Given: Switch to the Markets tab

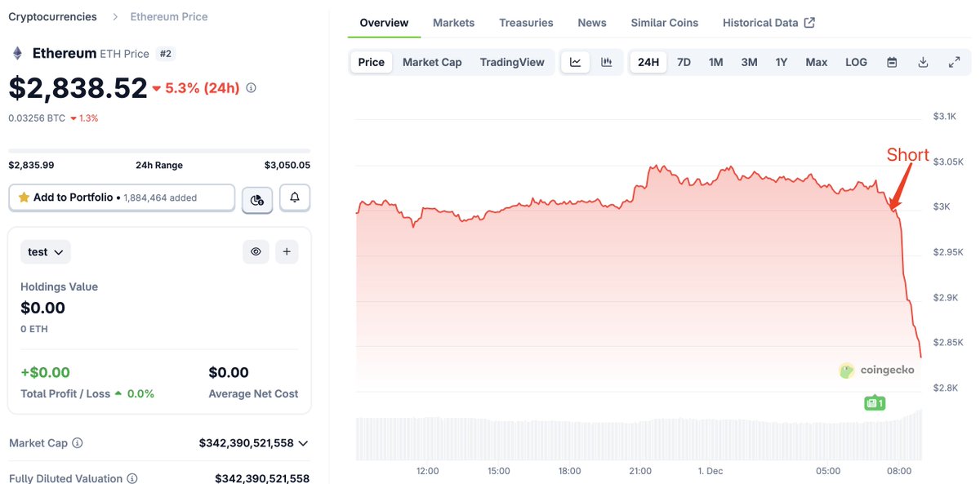Looking at the screenshot, I should 453,22.
